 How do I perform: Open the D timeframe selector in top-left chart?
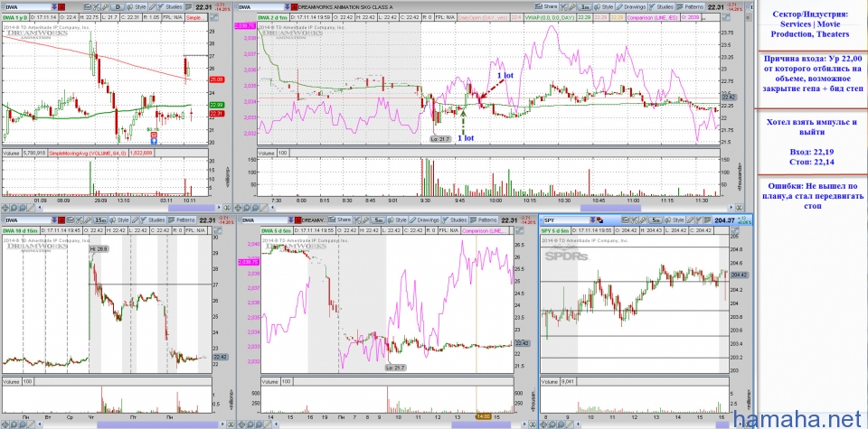click(117, 7)
